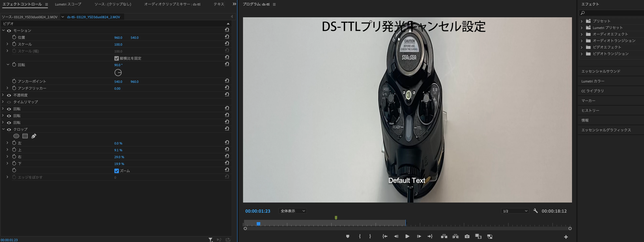Click the 位置 X value 960.0
Screen dimensions: 644x242
point(118,38)
